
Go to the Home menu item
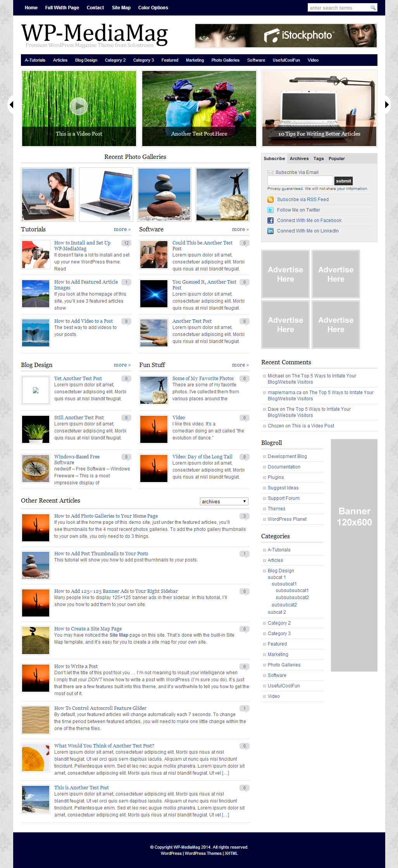point(31,8)
